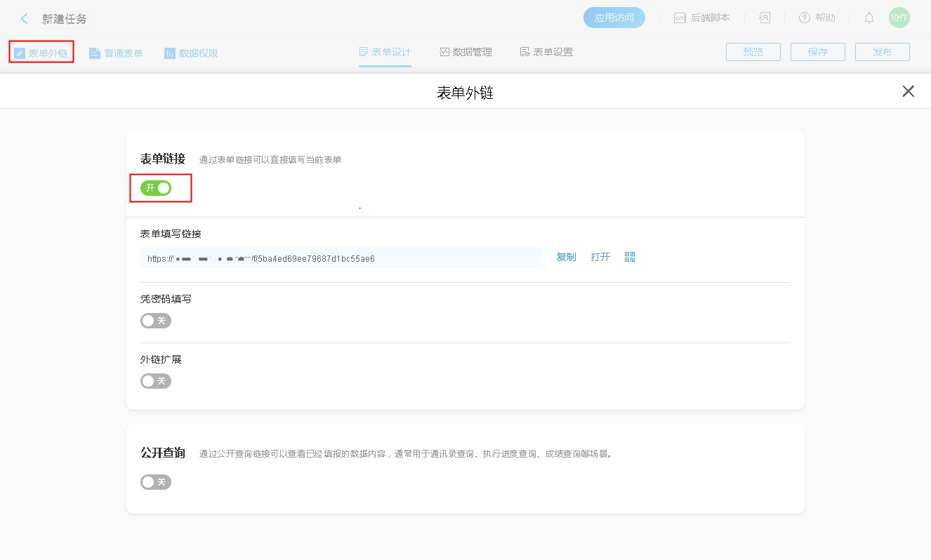Turn off the 表单链接 toggle
Viewport: 931px width, 560px height.
tap(156, 187)
